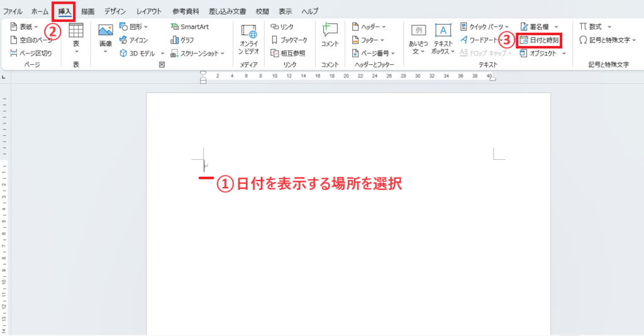This screenshot has height=336, width=644.
Task: Insert an icon with アイコン
Action: pyautogui.click(x=133, y=40)
